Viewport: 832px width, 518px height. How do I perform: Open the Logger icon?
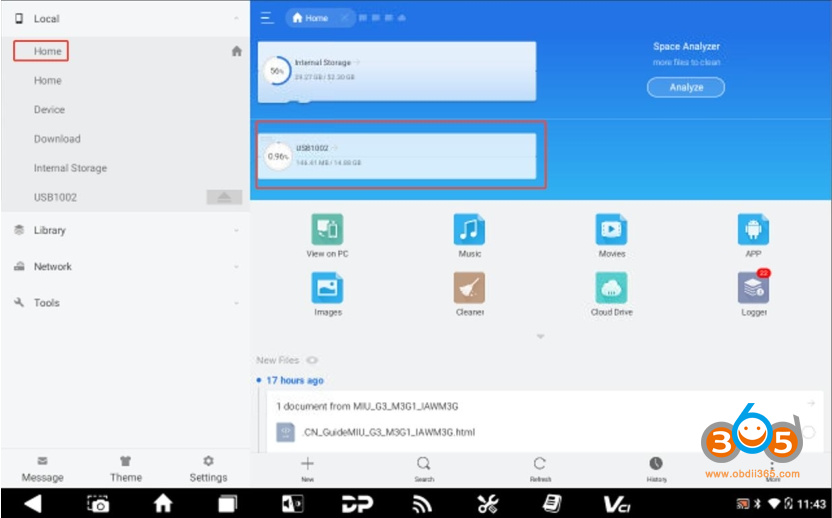click(x=753, y=288)
